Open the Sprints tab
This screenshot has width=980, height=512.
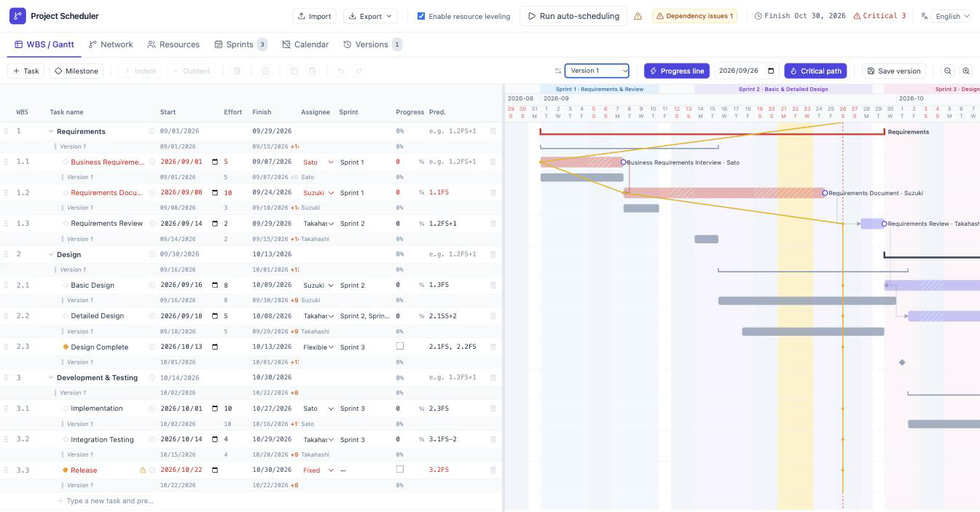240,44
